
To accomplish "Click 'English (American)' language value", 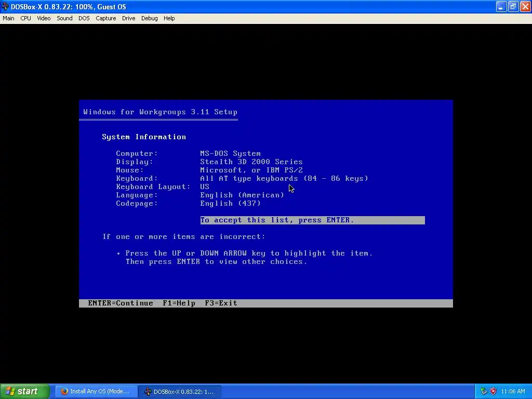I will pos(242,195).
